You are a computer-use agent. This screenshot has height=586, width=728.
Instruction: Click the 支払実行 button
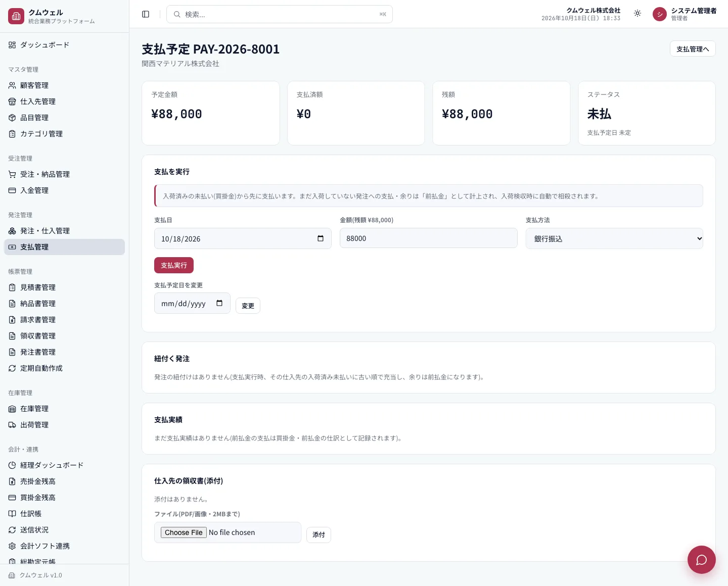[x=174, y=265]
